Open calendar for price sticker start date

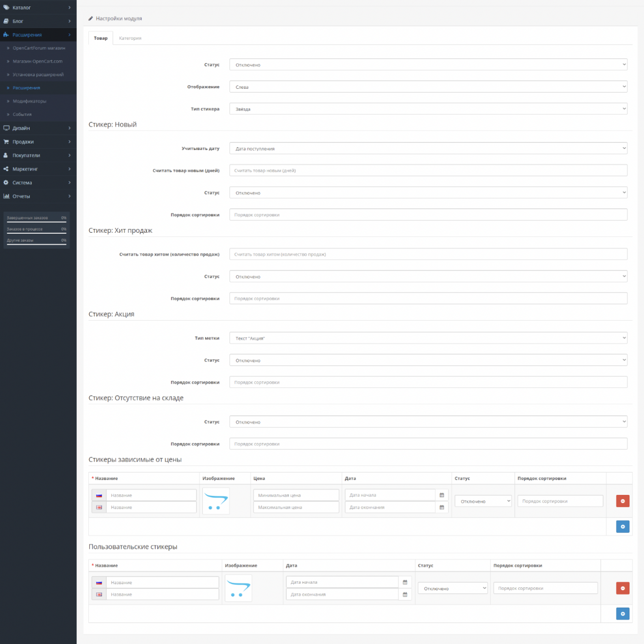click(x=442, y=495)
